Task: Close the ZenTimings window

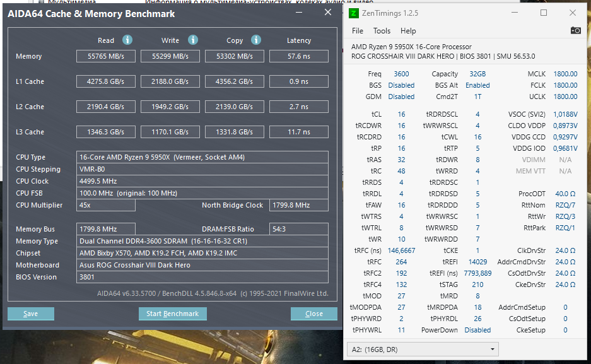Action: tap(573, 13)
